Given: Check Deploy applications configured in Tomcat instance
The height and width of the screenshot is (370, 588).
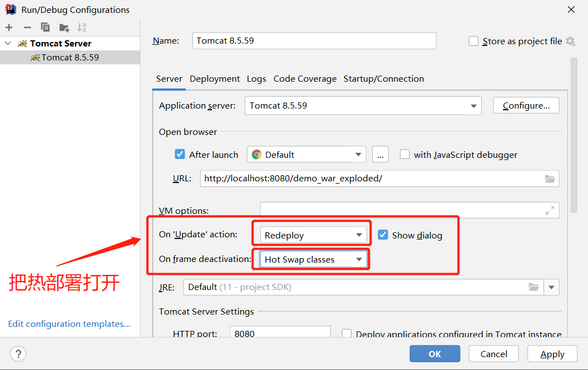Looking at the screenshot, I should (346, 333).
